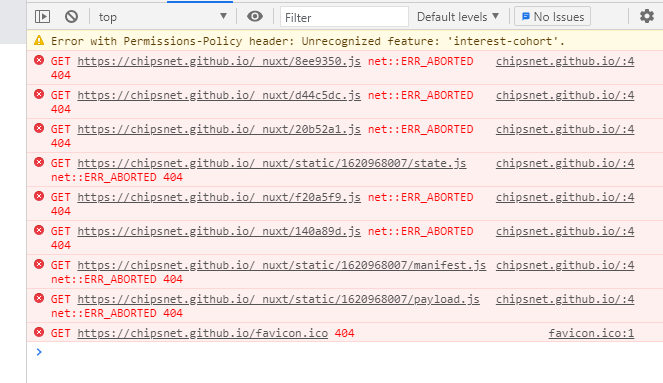Viewport: 663px width, 383px height.
Task: Open the 140a89d.js URL link
Action: pos(219,232)
